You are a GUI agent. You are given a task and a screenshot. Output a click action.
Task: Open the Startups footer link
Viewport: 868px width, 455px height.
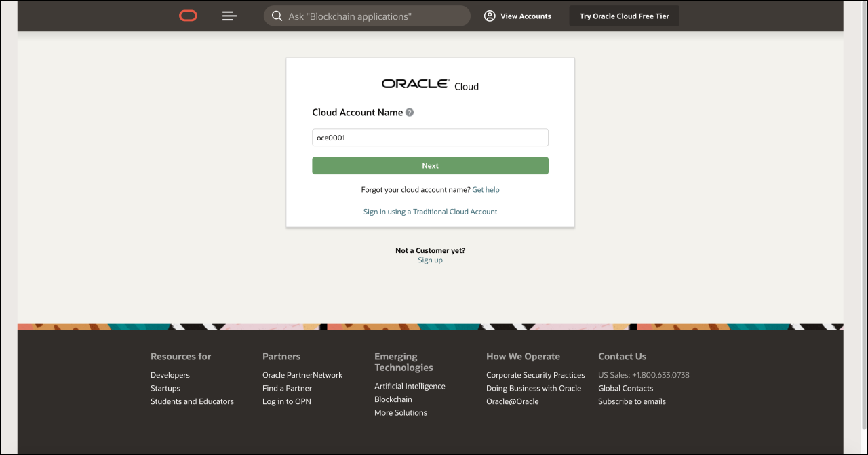coord(165,389)
